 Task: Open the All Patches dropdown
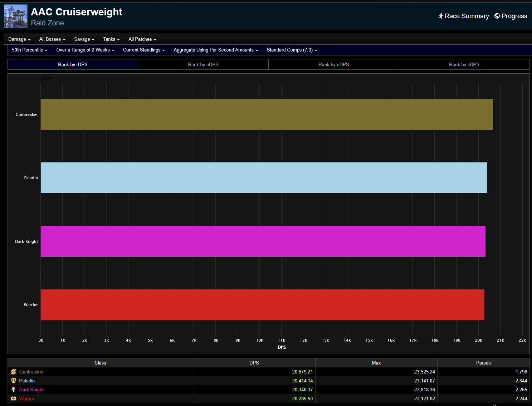click(x=142, y=39)
